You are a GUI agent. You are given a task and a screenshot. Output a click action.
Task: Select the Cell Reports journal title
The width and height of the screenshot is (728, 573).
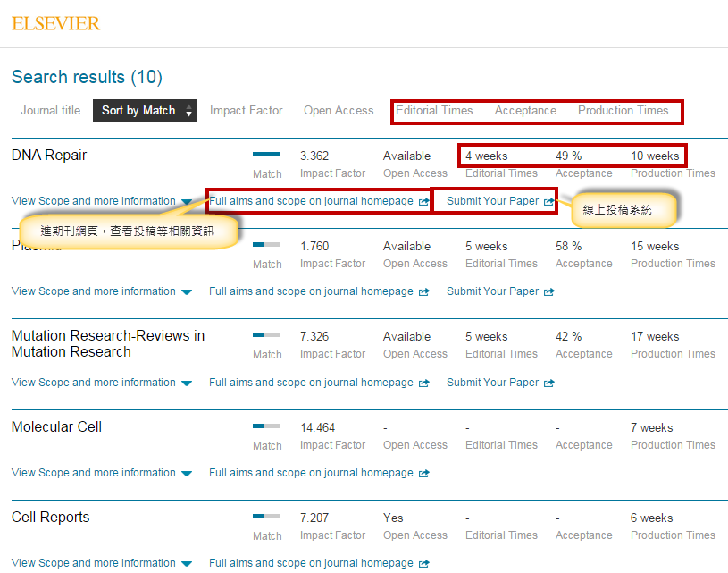(50, 518)
